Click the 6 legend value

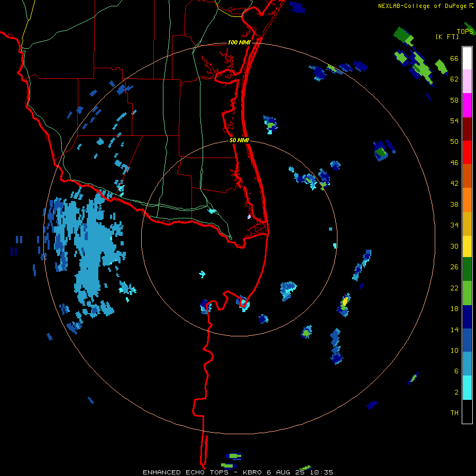point(456,371)
